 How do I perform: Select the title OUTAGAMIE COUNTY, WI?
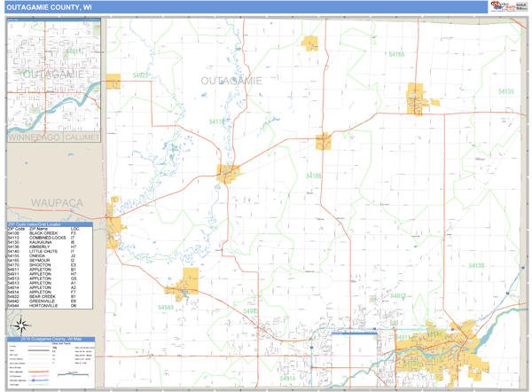pos(49,7)
